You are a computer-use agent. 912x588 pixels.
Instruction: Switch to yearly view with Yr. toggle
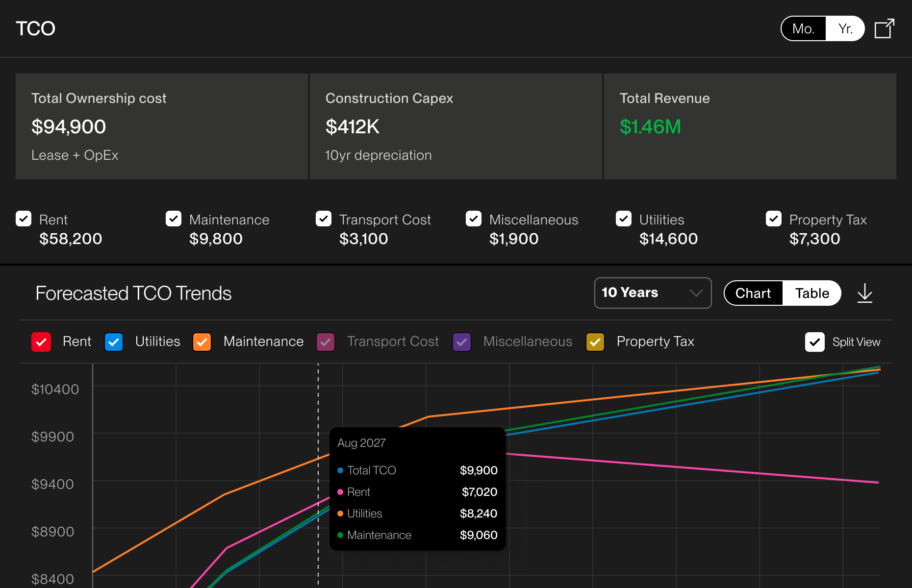click(x=845, y=28)
